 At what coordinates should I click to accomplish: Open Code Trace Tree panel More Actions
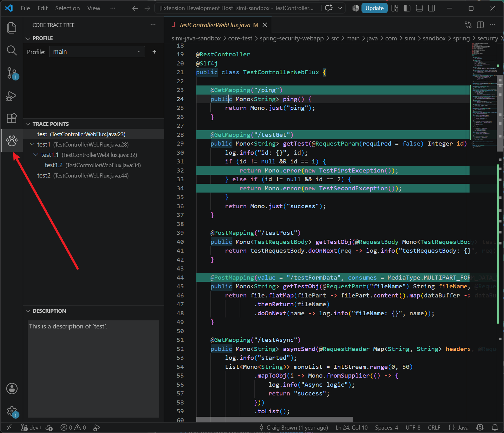153,25
